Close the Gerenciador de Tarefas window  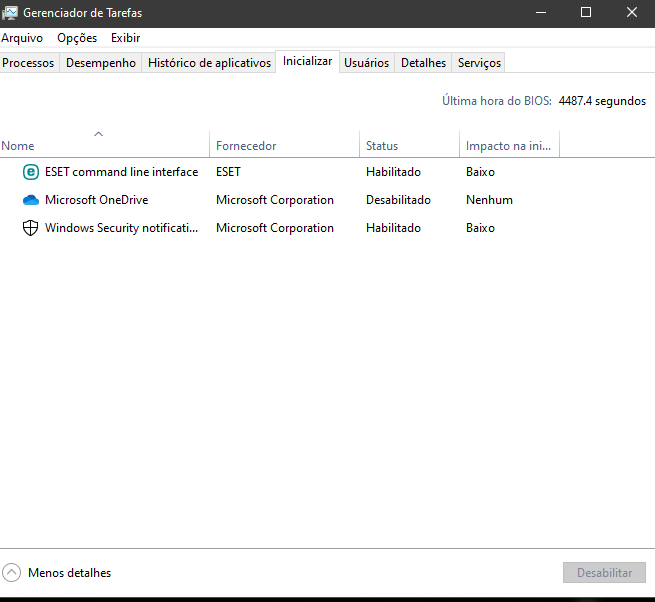coord(632,13)
